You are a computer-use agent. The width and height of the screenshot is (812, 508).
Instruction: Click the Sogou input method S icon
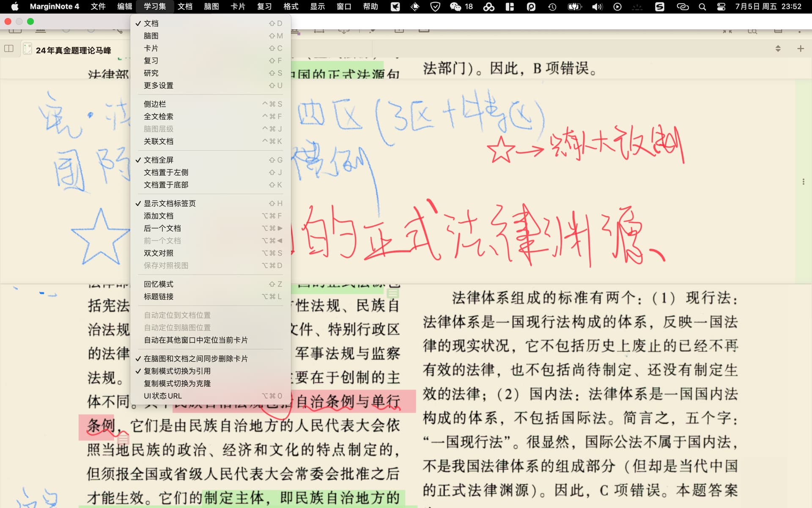(659, 6)
